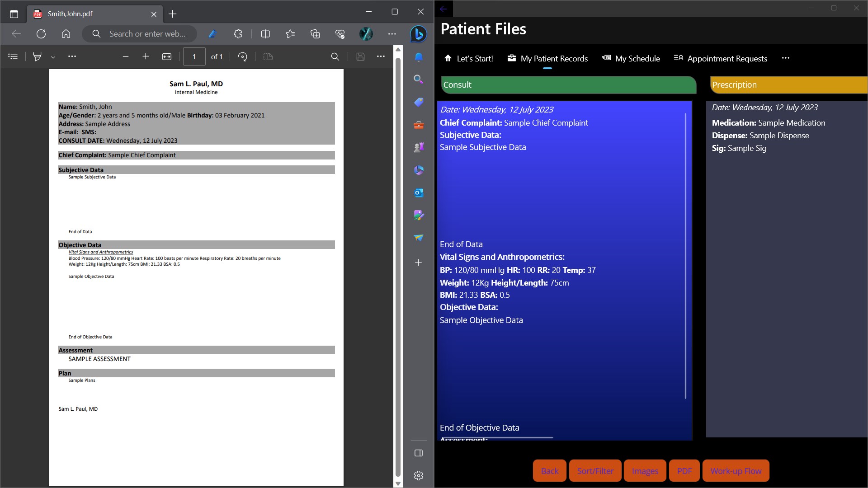The width and height of the screenshot is (868, 488).
Task: Open the My Schedule tab
Action: click(631, 58)
